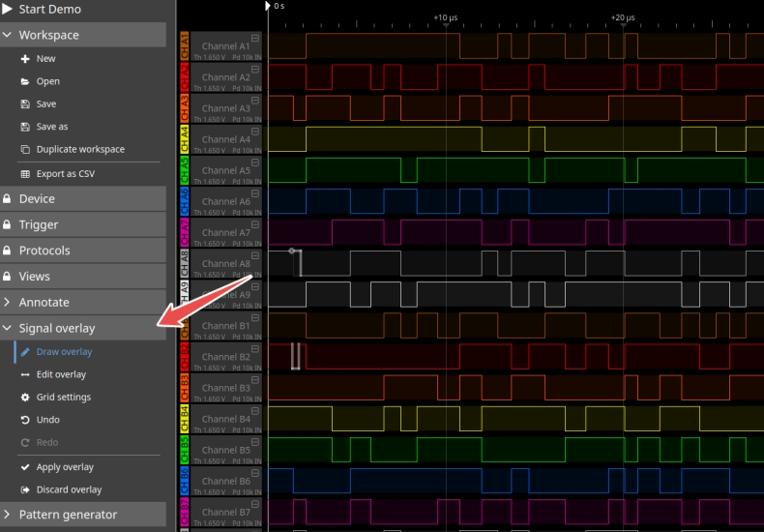Click Apply overlay
This screenshot has height=532, width=764.
[x=65, y=467]
